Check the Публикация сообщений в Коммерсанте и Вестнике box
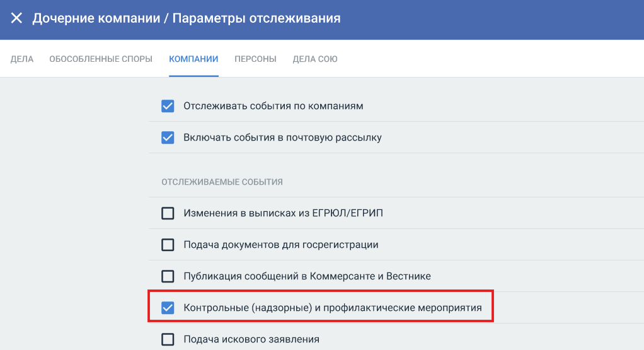The height and width of the screenshot is (350, 644). (x=168, y=276)
